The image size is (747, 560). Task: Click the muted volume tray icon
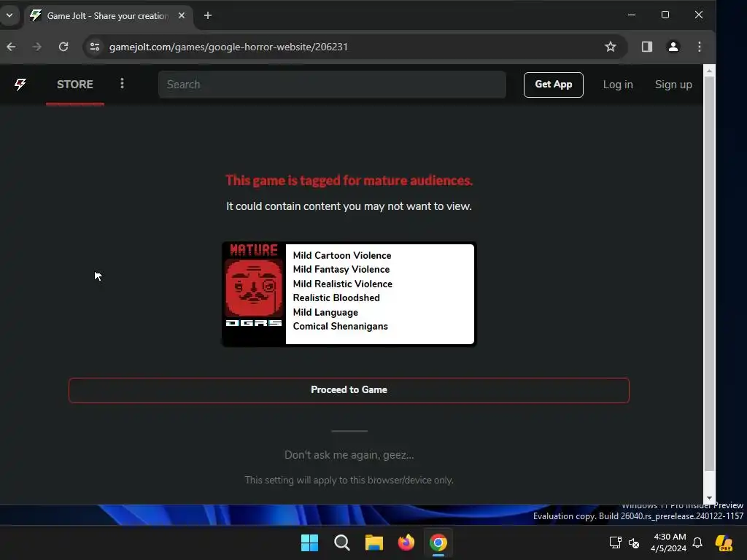pyautogui.click(x=634, y=542)
